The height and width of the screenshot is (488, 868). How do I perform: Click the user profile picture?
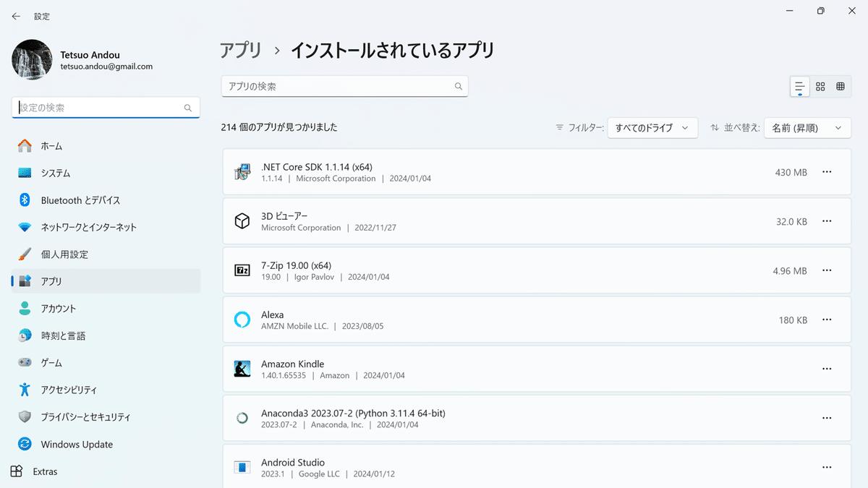[32, 59]
